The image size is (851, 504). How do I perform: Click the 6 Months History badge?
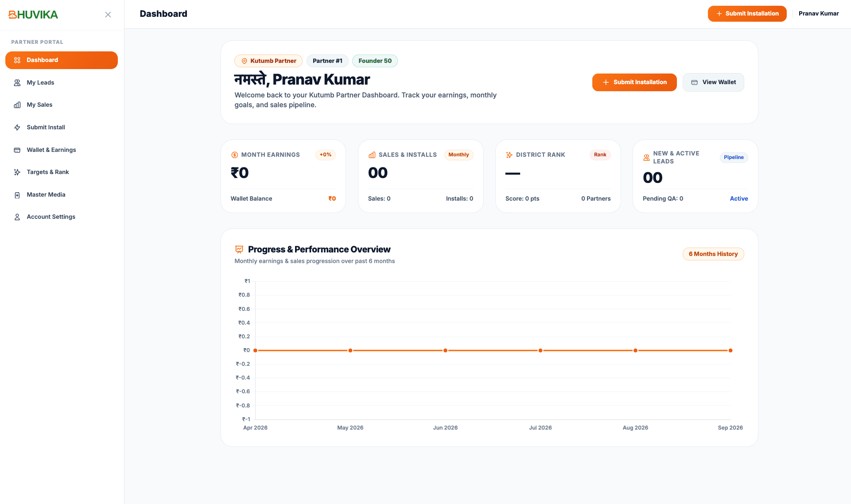tap(713, 254)
